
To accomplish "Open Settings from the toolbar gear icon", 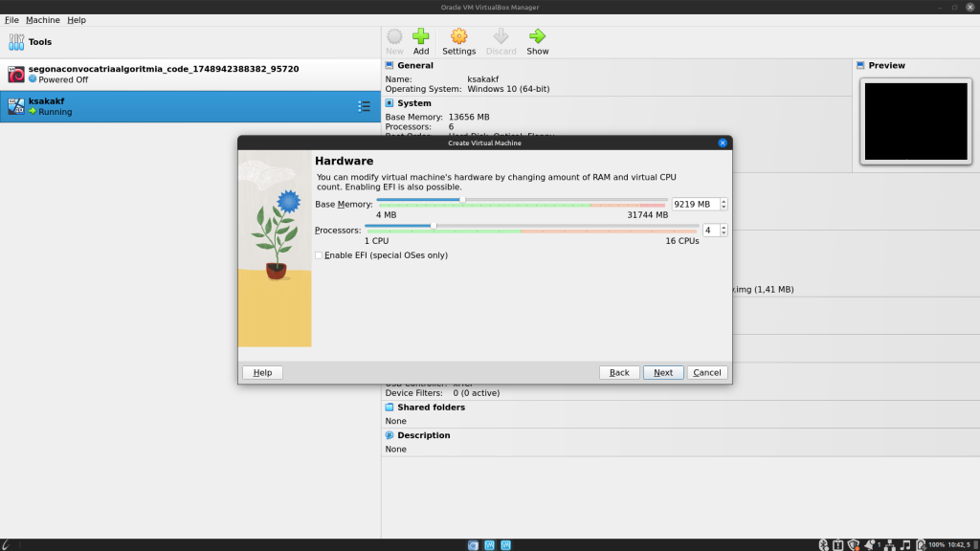I will tap(458, 42).
